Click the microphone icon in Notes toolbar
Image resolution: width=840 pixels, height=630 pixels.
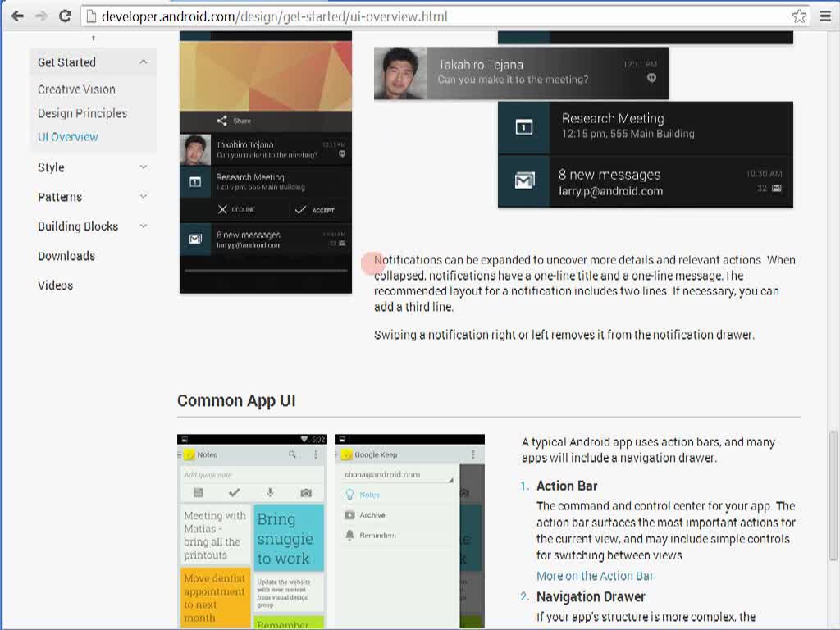pos(270,492)
